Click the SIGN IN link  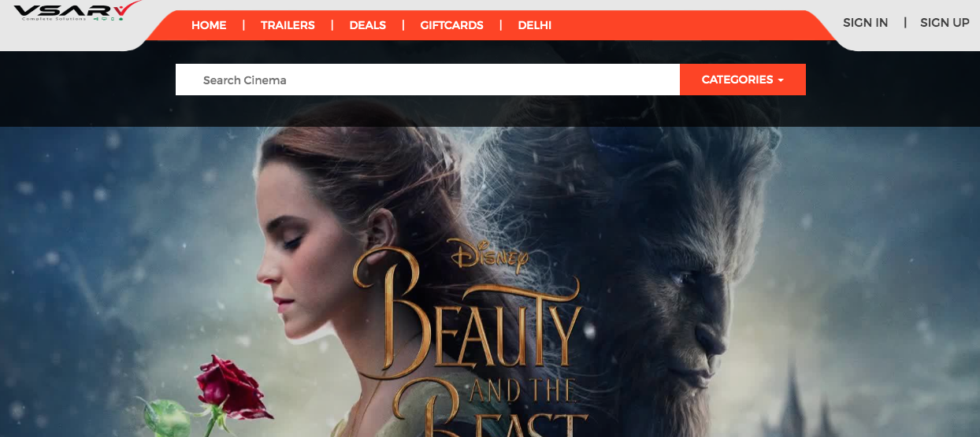[x=865, y=23]
